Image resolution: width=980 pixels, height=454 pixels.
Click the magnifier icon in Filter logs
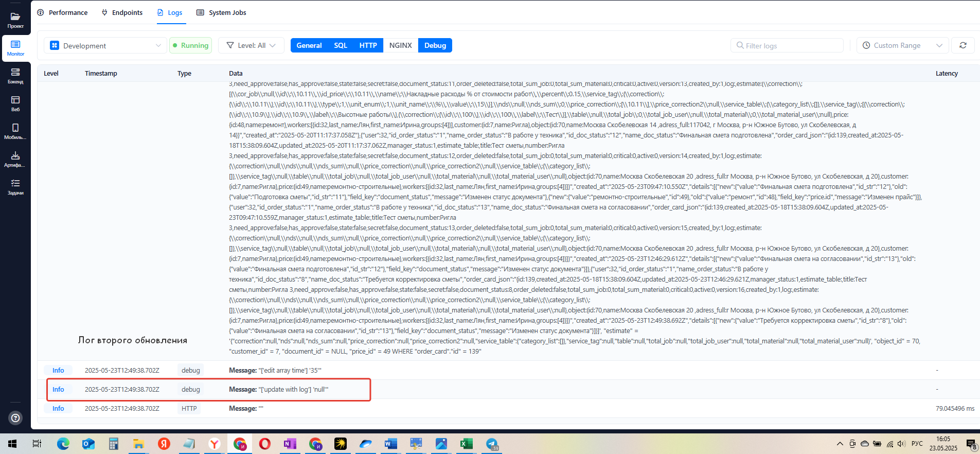[740, 45]
